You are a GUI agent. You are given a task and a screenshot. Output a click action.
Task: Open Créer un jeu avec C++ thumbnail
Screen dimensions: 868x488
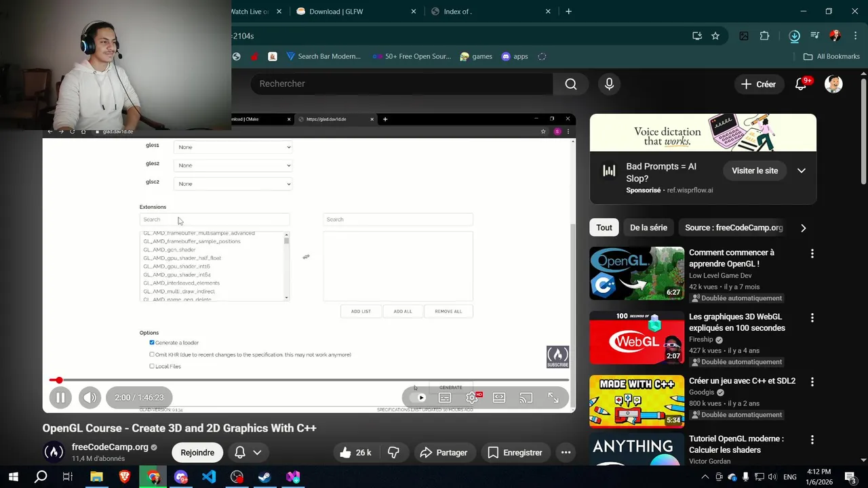click(637, 401)
